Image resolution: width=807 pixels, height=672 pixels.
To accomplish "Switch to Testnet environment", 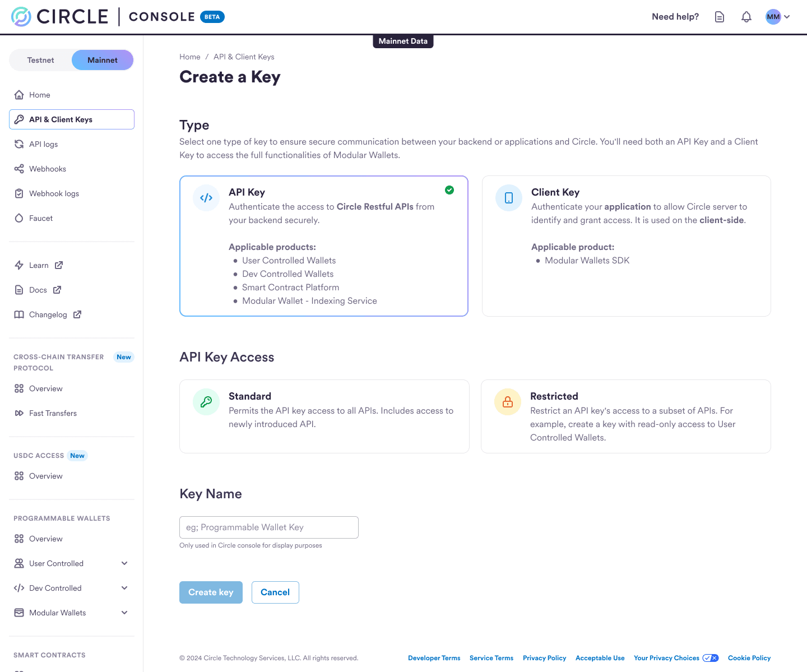I will tap(41, 60).
